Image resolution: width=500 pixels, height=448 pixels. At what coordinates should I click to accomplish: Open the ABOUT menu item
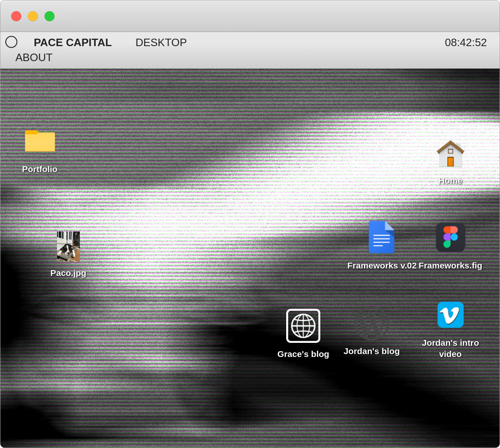(34, 57)
